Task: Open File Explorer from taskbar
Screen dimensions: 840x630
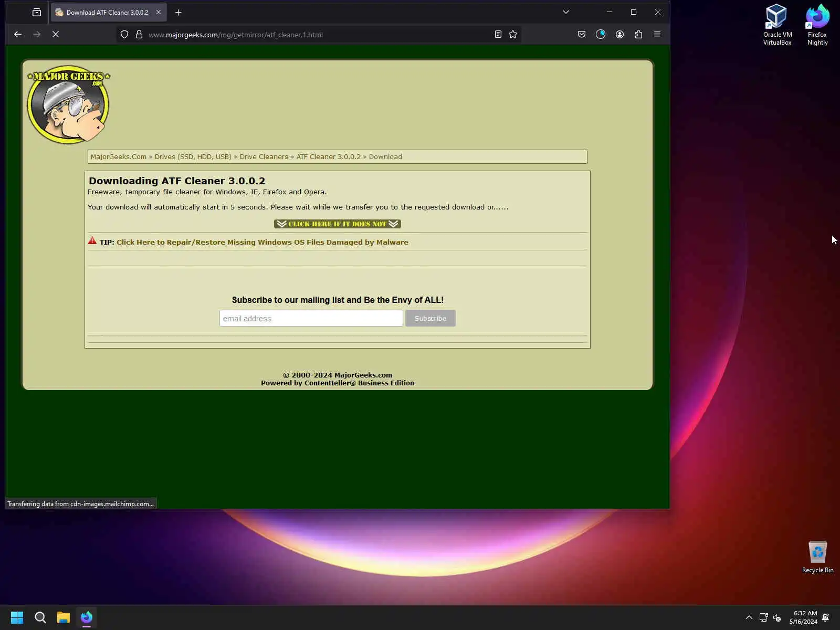Action: [64, 617]
